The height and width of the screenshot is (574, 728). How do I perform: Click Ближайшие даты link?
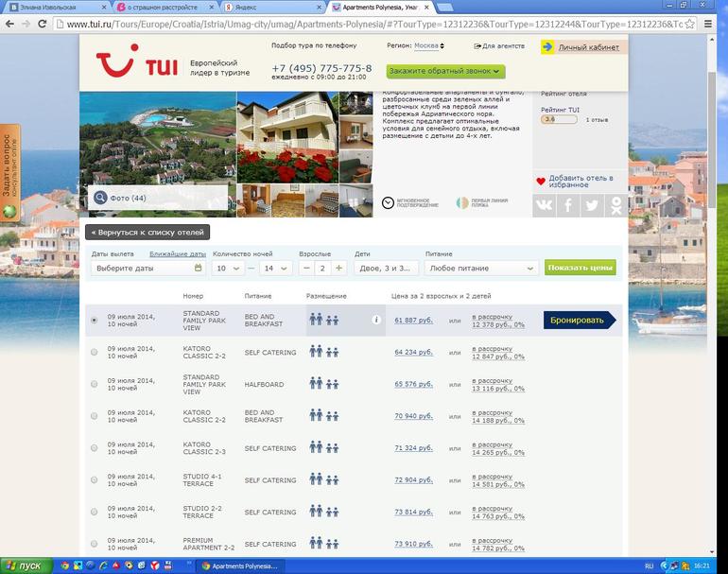coord(178,254)
